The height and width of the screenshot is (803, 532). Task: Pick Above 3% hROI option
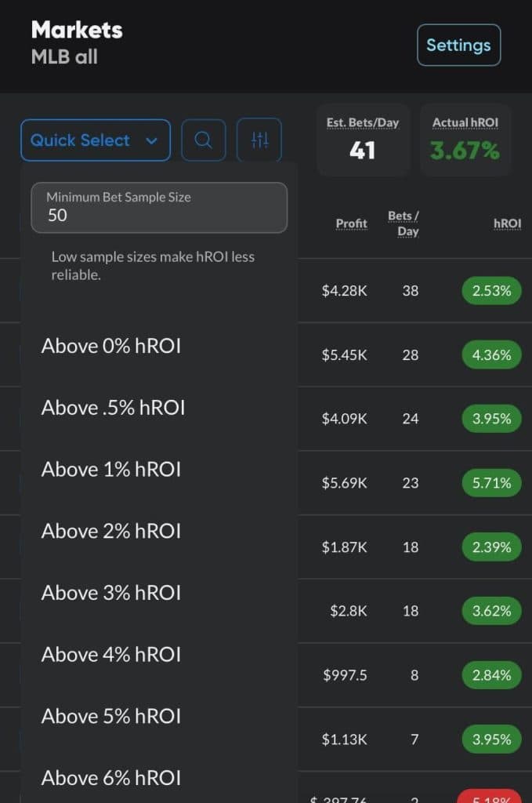[x=111, y=593]
